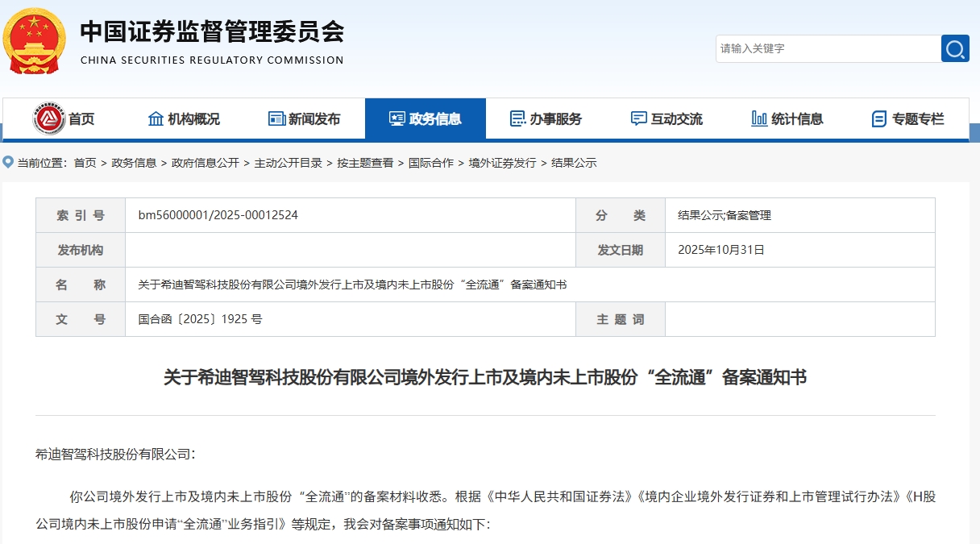Click the chat bubble icon beside 互动交流

(x=638, y=118)
